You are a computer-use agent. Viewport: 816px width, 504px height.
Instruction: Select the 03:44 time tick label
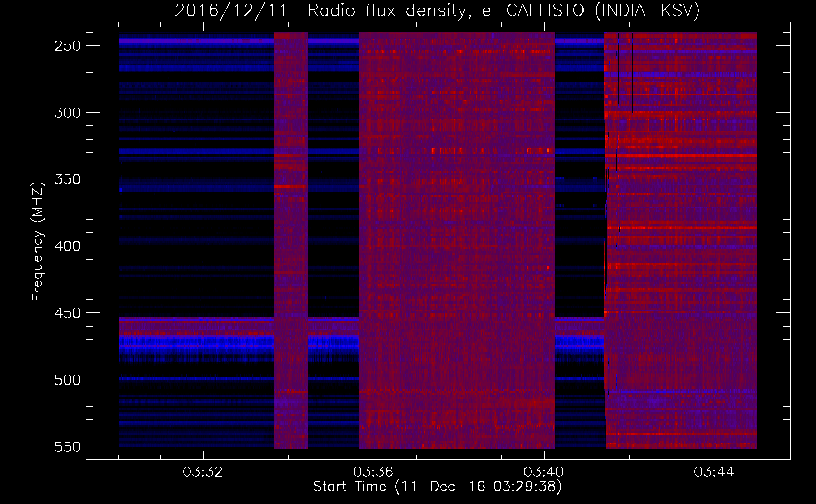714,472
